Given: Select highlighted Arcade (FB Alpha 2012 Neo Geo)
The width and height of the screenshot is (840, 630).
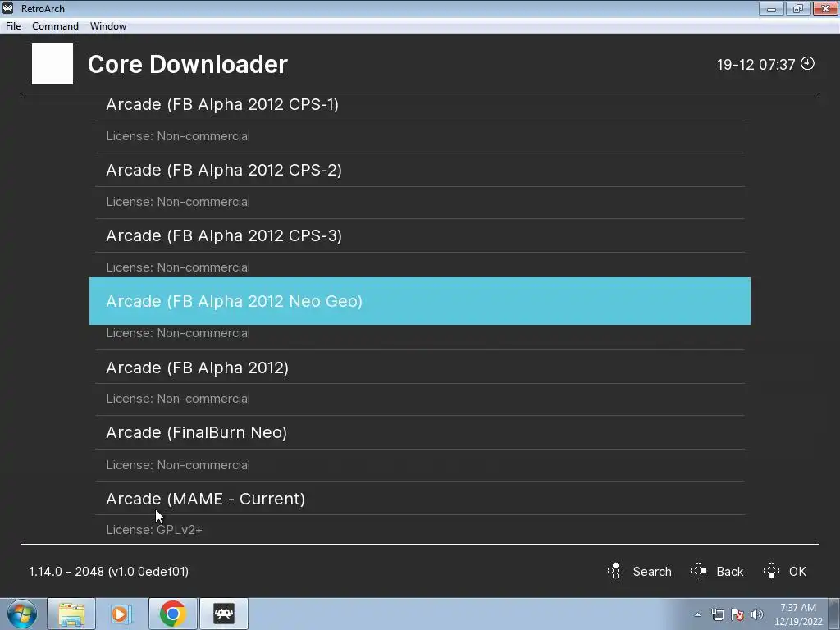Looking at the screenshot, I should [x=420, y=301].
